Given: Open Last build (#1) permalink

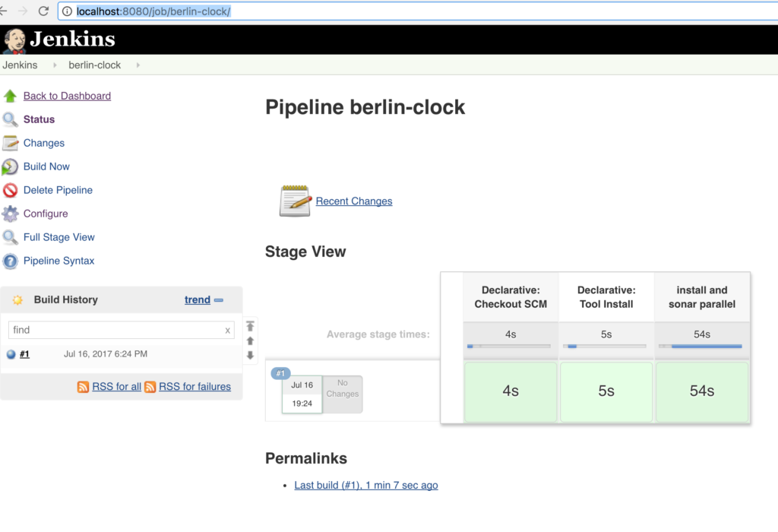Looking at the screenshot, I should tap(366, 486).
